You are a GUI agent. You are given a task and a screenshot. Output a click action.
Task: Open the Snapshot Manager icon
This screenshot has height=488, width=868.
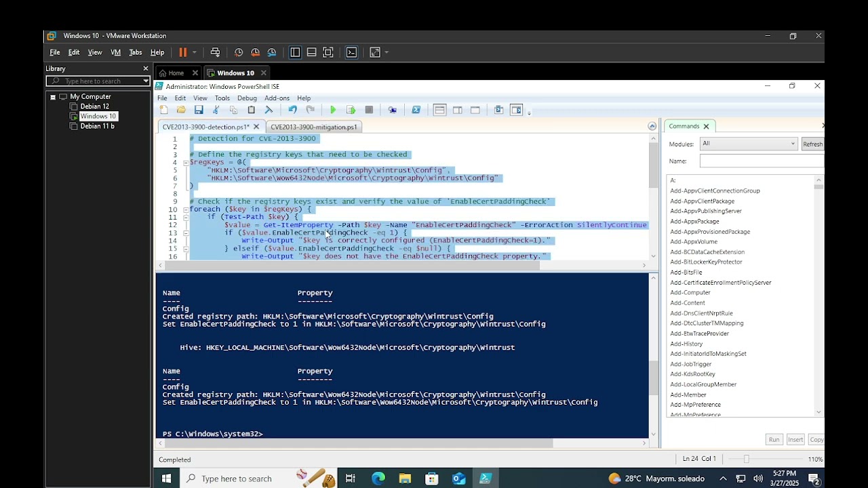[272, 52]
